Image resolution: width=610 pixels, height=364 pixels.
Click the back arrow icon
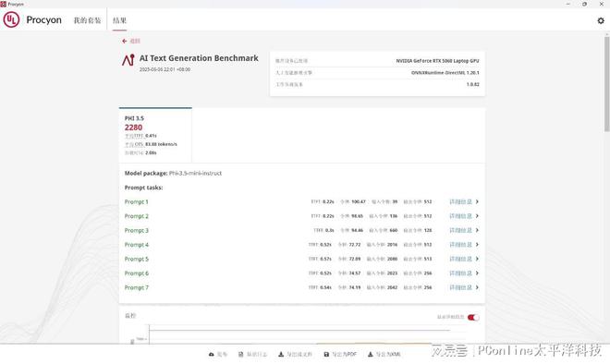pyautogui.click(x=124, y=41)
